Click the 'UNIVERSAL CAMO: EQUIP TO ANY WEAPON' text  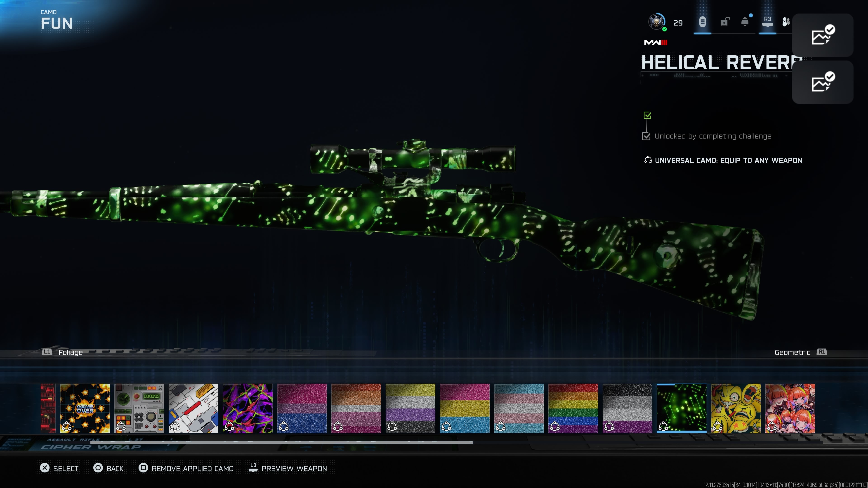pyautogui.click(x=728, y=160)
